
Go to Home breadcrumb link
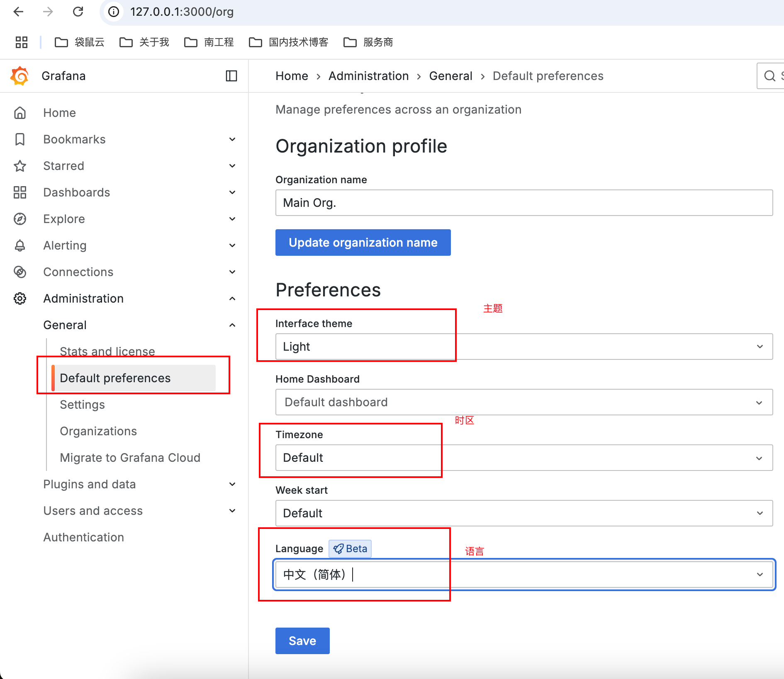pos(292,76)
